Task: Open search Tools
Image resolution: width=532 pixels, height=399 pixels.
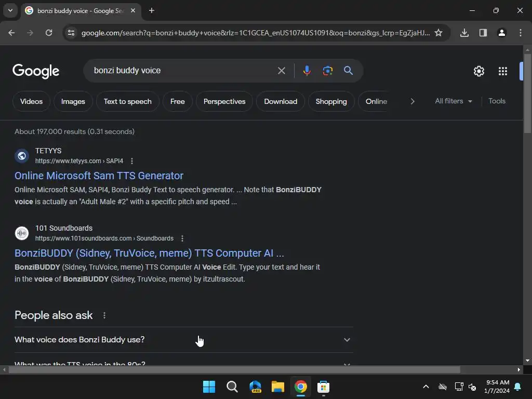Action: (497, 101)
